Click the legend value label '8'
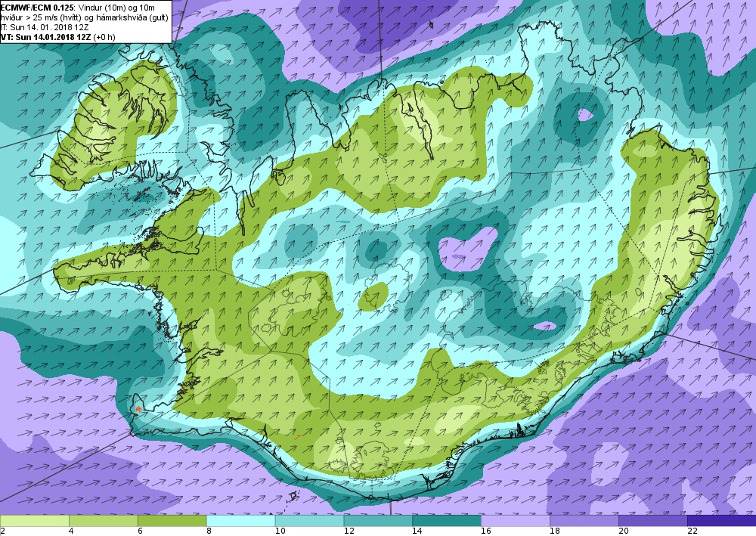This screenshot has width=756, height=536. 209,531
